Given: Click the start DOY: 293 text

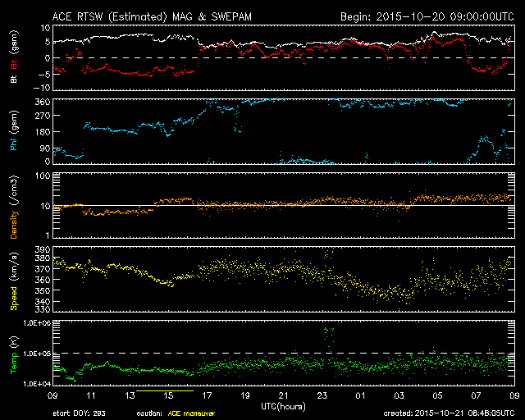Looking at the screenshot, I should [81, 413].
